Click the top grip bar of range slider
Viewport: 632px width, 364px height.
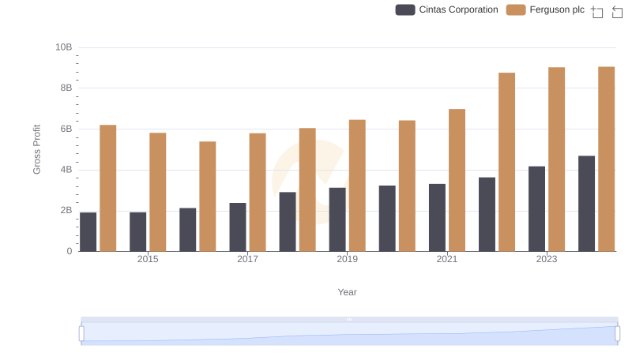pyautogui.click(x=349, y=319)
